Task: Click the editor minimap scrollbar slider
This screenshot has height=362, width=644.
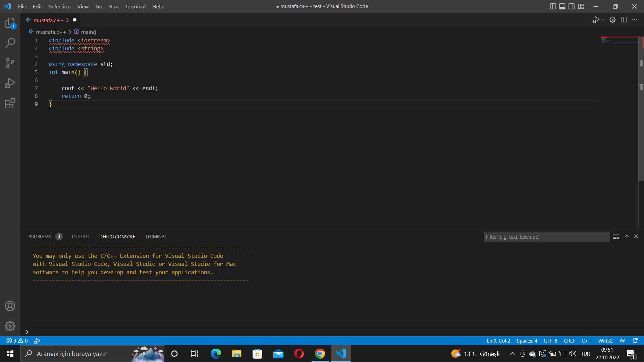Action: coord(641,109)
